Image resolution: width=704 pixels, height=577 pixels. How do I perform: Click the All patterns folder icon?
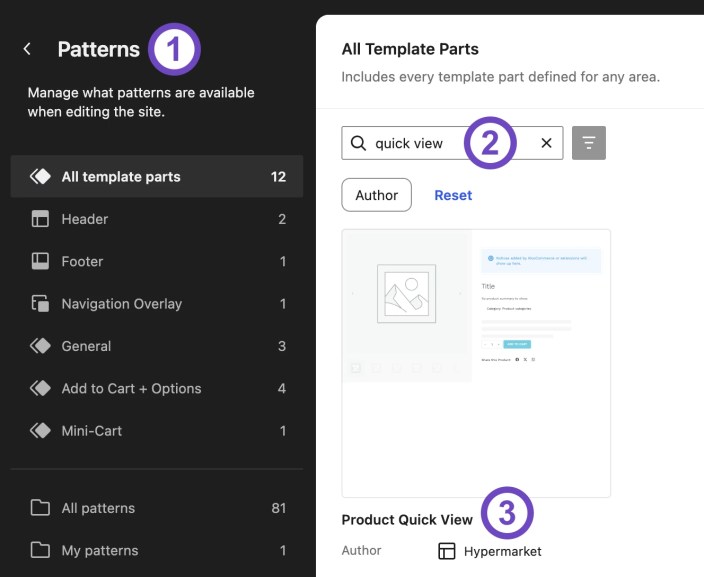pyautogui.click(x=40, y=508)
